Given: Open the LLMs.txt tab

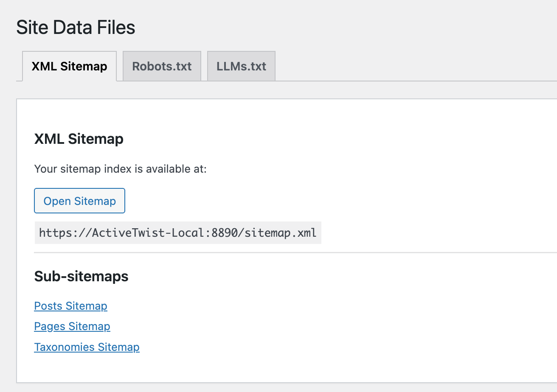Looking at the screenshot, I should point(241,66).
